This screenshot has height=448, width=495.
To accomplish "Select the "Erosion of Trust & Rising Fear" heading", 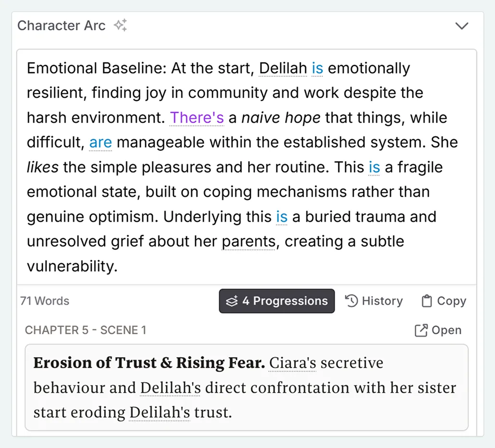I will [149, 363].
